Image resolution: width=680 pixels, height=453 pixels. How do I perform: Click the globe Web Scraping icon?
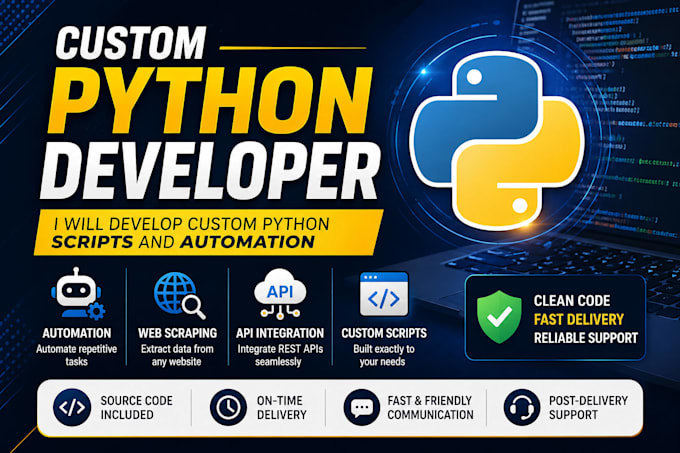(x=179, y=295)
